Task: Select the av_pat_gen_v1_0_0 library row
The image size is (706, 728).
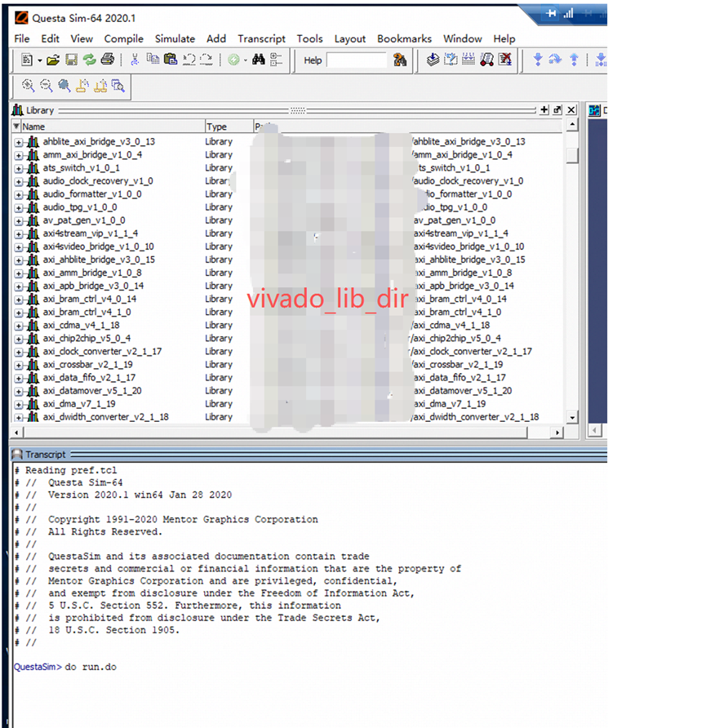Action: (288, 220)
